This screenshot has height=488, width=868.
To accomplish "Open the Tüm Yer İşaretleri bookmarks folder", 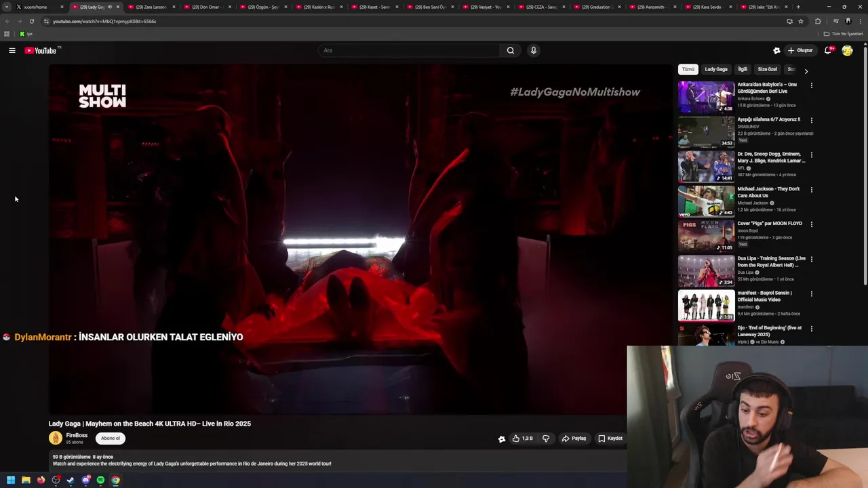I will [842, 34].
